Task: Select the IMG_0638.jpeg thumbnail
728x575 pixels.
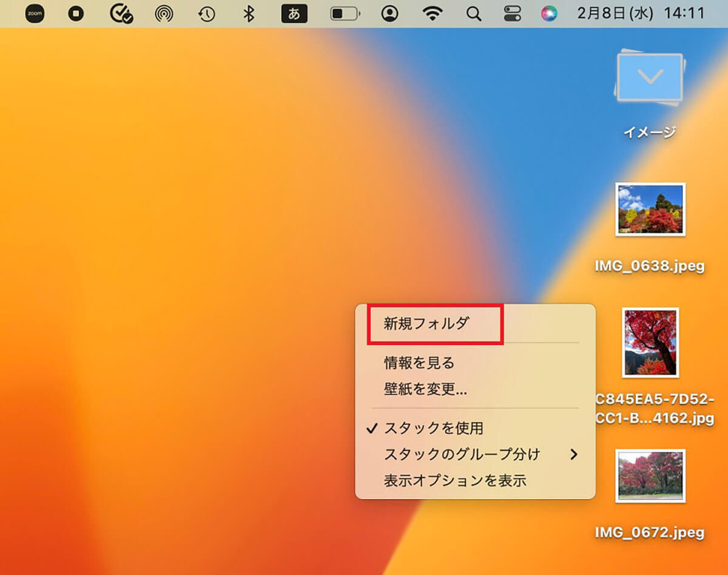Action: 650,209
